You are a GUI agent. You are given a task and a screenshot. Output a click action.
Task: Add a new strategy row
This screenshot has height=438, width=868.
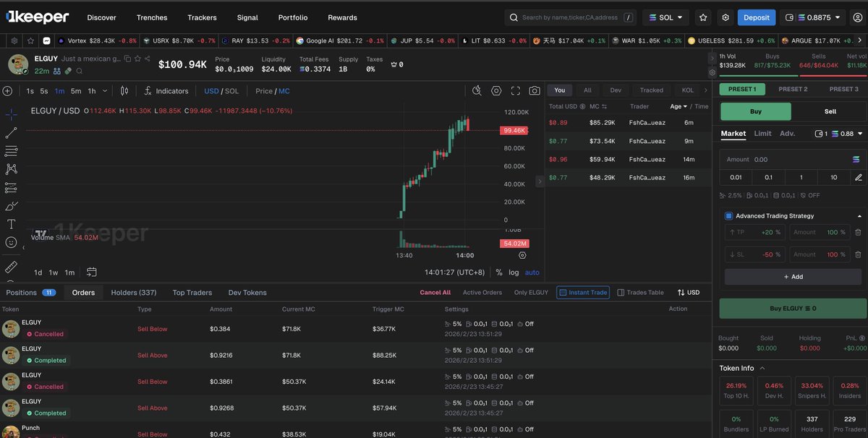[x=793, y=277]
